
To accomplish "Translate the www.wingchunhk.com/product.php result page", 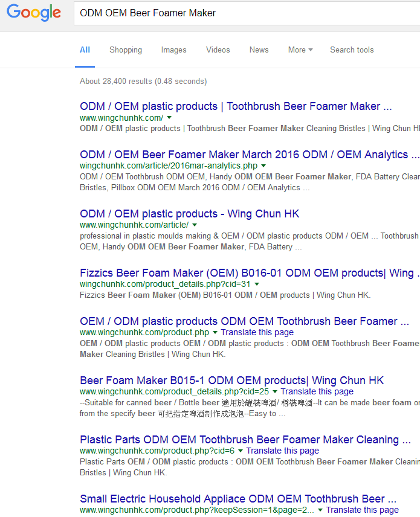I will [x=257, y=332].
